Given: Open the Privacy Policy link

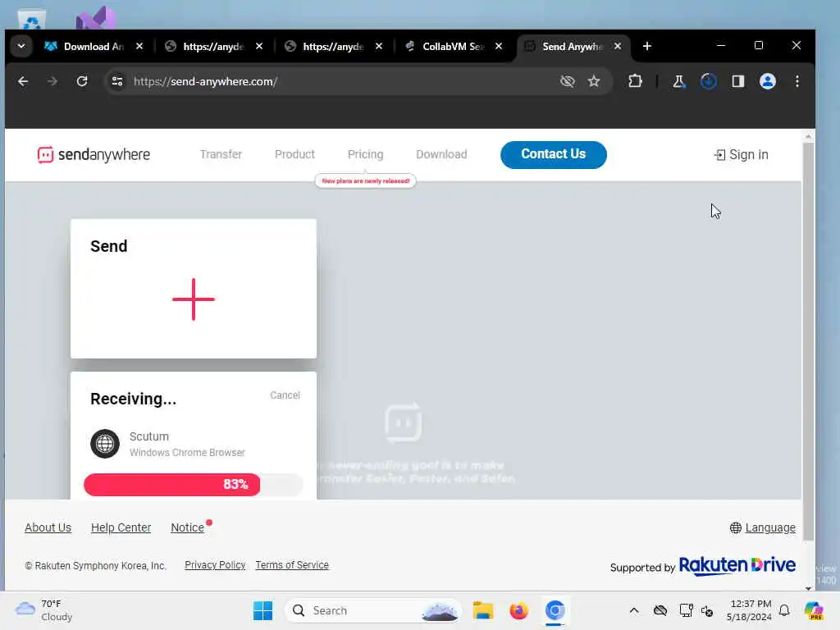Looking at the screenshot, I should pos(215,565).
